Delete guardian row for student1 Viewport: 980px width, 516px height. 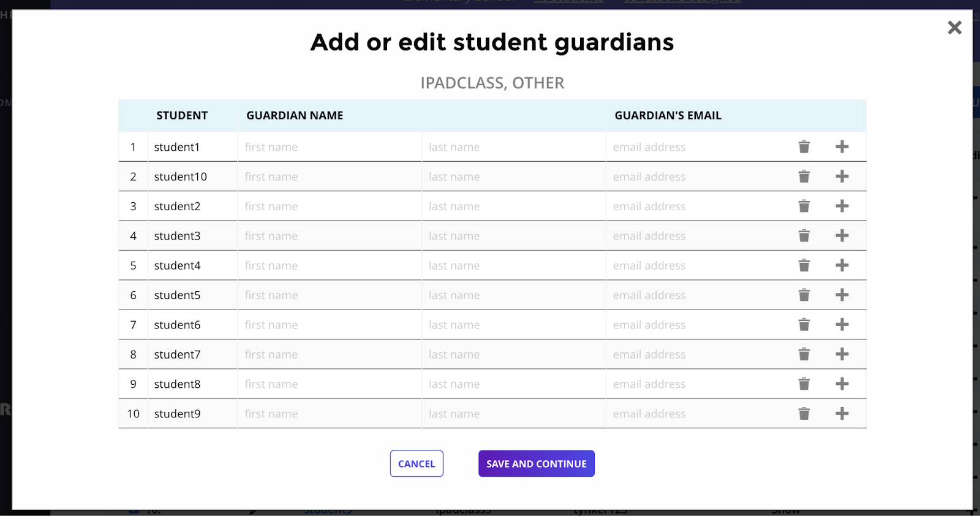coord(804,147)
